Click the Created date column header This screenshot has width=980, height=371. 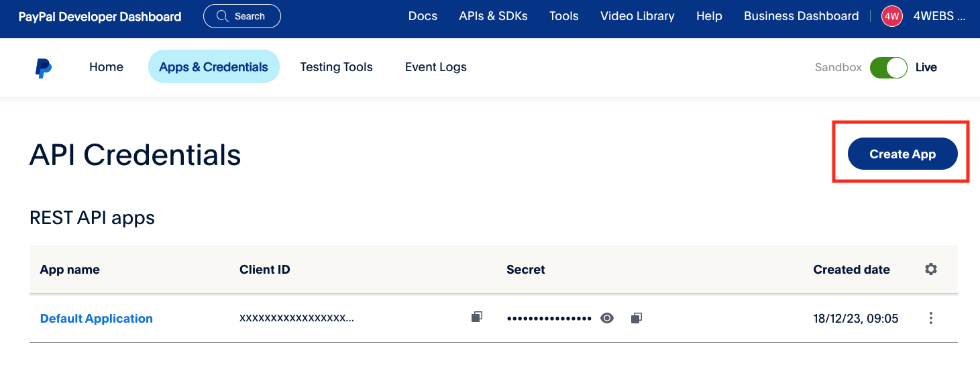[x=851, y=270]
